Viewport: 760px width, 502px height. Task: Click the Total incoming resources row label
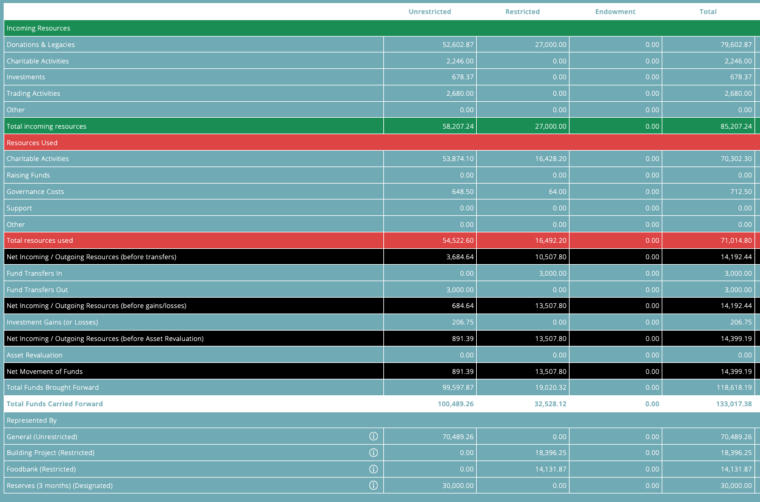coord(46,126)
